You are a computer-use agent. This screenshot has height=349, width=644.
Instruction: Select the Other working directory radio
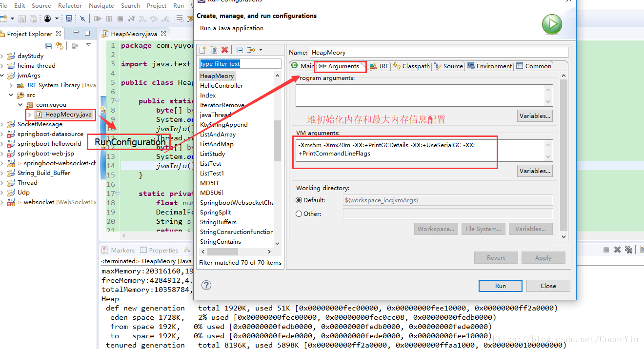[x=299, y=213]
